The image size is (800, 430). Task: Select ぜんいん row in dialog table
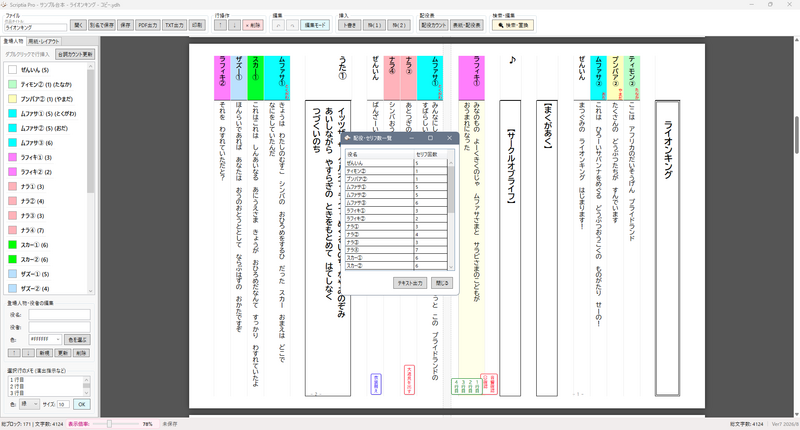(x=396, y=163)
